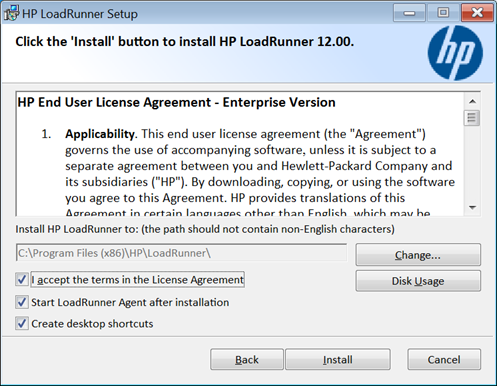Cancel the LoadRunner setup

click(x=444, y=359)
